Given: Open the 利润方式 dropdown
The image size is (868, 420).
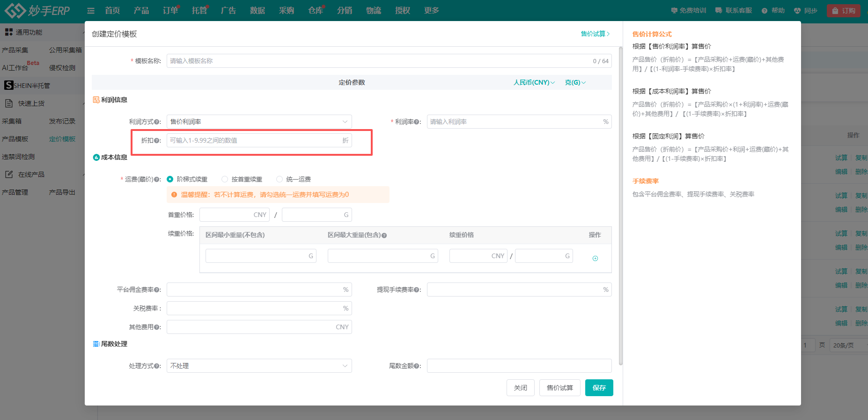Looking at the screenshot, I should pyautogui.click(x=259, y=122).
